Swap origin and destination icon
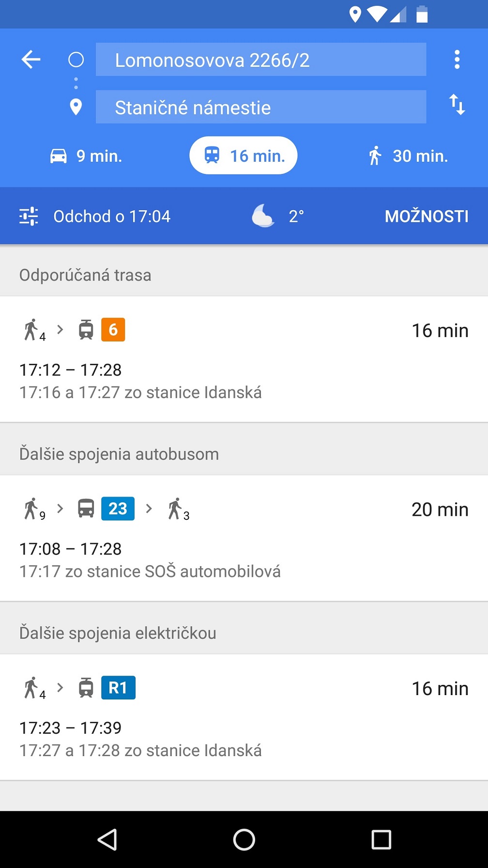The image size is (488, 868). point(457,105)
